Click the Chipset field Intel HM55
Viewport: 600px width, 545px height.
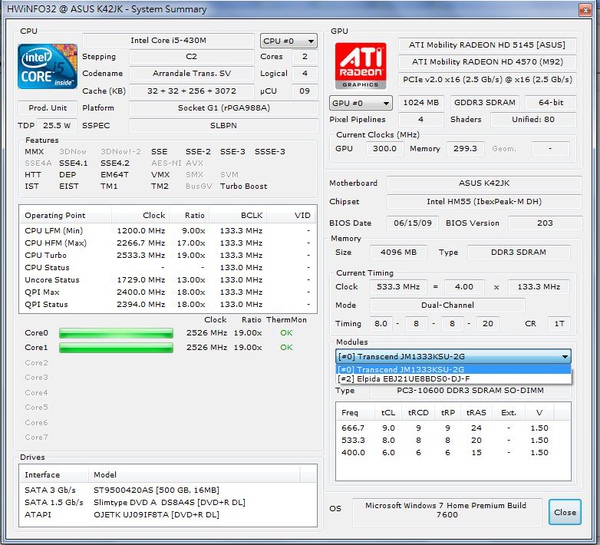tap(484, 202)
